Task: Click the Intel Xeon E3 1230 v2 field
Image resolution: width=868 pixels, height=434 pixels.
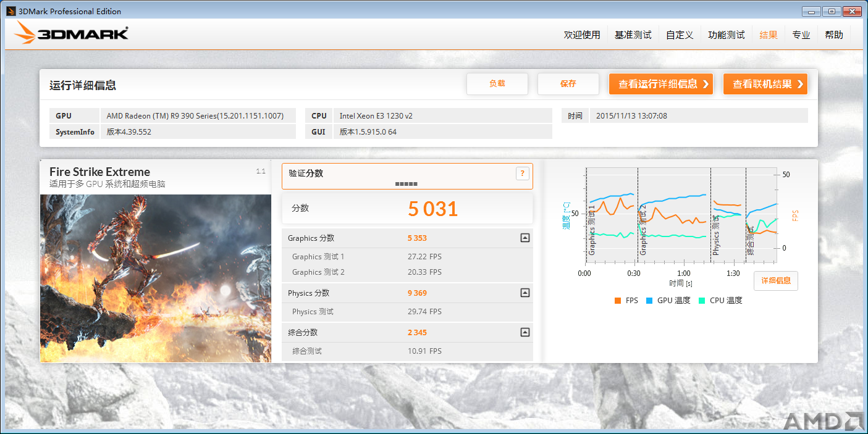Action: coord(443,115)
